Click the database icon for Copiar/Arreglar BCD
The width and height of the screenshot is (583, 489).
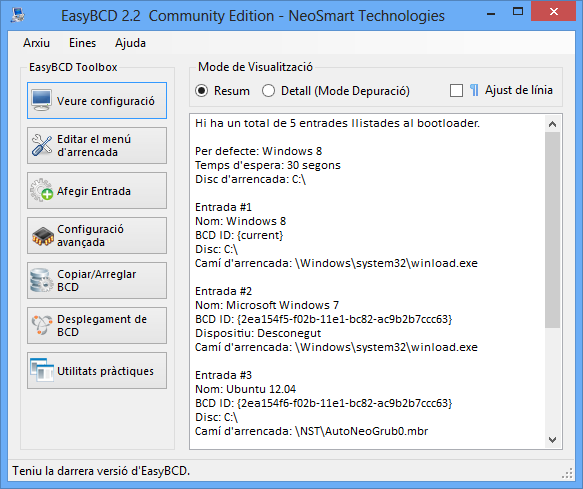pyautogui.click(x=41, y=280)
